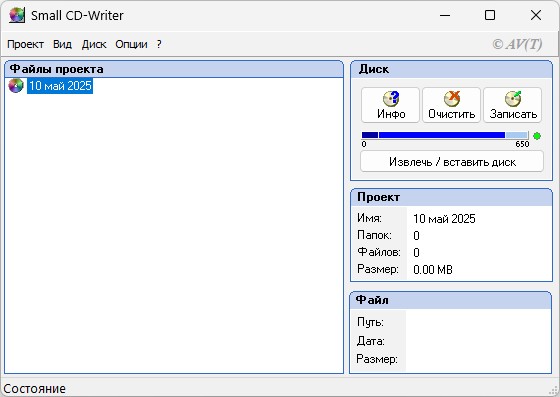Click the Инфо disc info button

(390, 105)
